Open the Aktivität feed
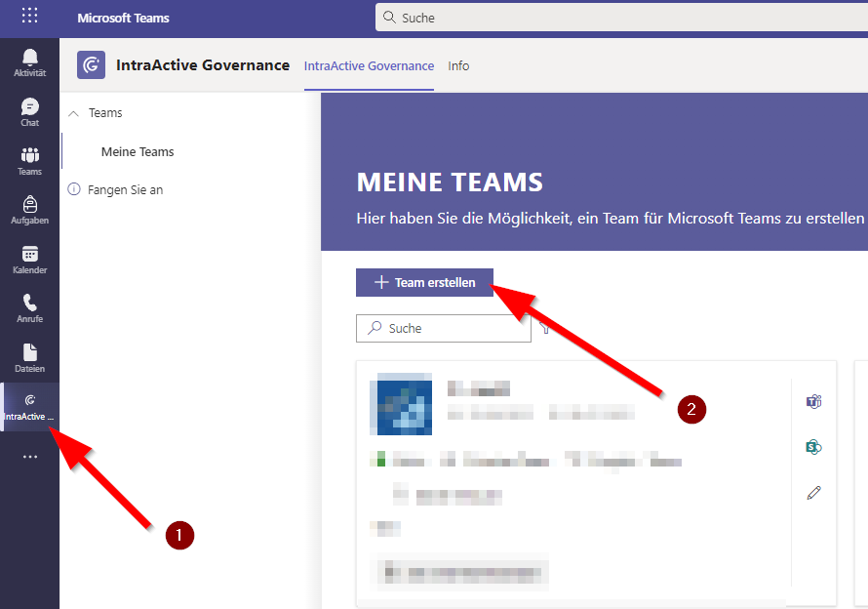 click(30, 62)
